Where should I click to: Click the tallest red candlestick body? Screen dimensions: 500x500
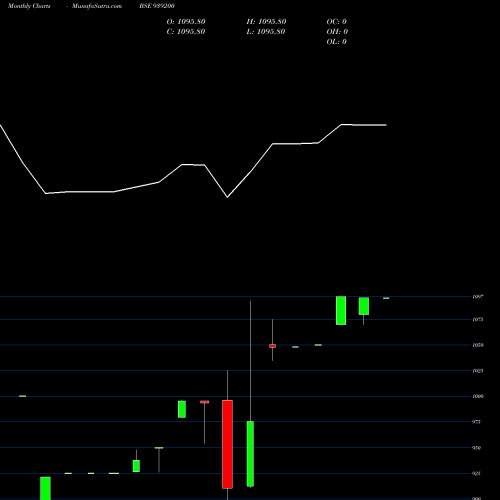(227, 444)
